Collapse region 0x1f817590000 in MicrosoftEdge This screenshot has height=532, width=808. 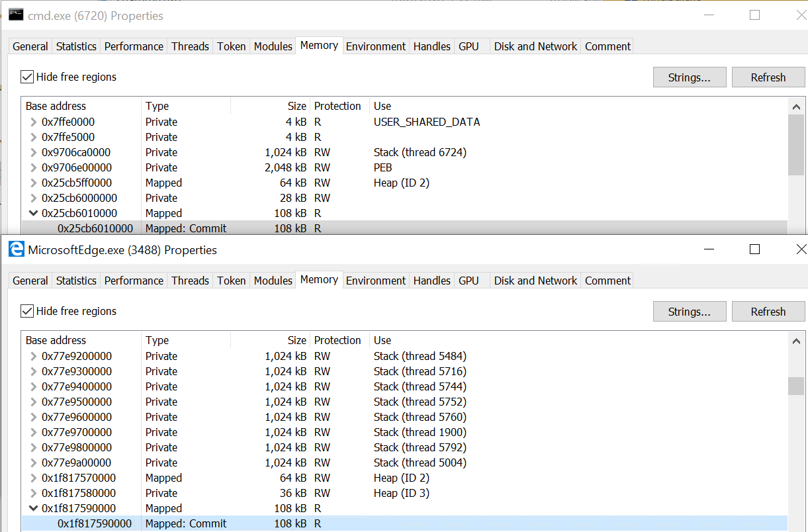(34, 508)
